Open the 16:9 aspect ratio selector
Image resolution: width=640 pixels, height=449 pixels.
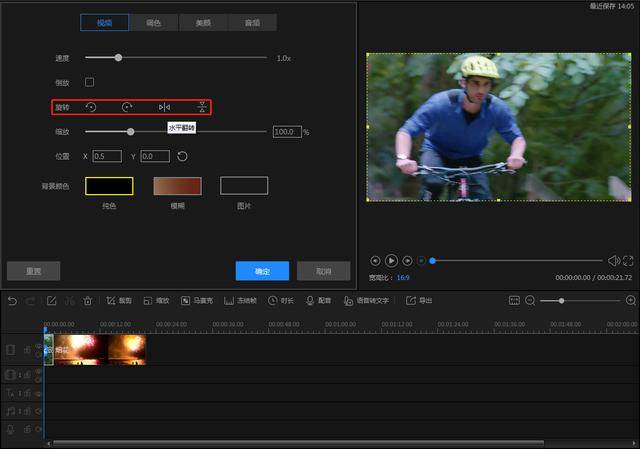[403, 278]
